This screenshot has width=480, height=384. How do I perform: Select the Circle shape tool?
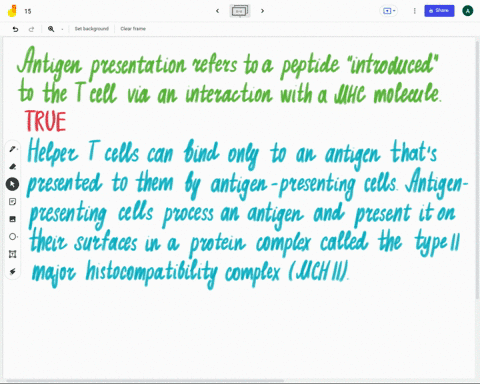click(13, 237)
